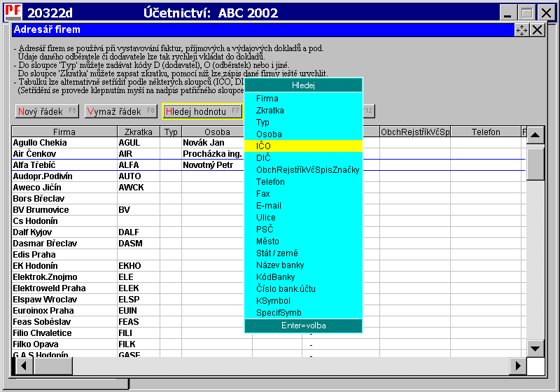Choose ObchRejstříkVčSpisZnačky in Hledej menu
This screenshot has height=392, width=560.
click(303, 170)
